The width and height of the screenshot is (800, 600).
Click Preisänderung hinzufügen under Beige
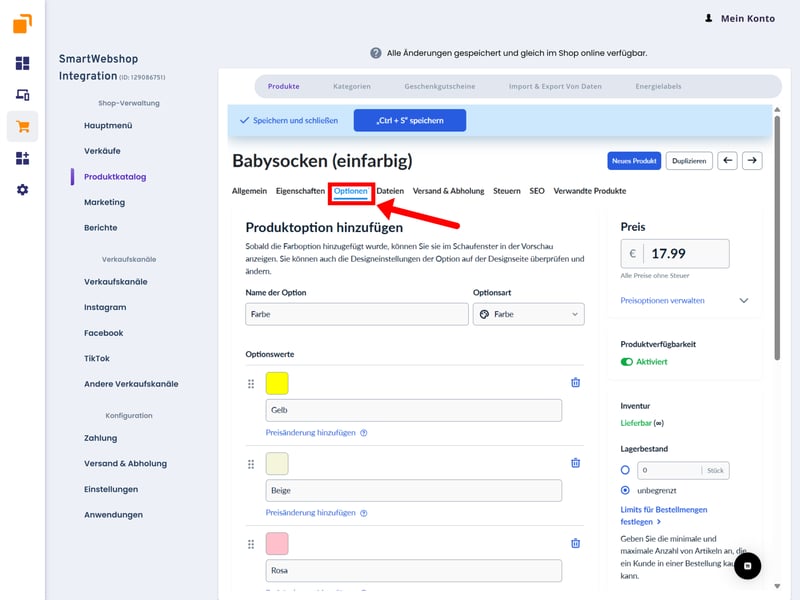tap(311, 513)
